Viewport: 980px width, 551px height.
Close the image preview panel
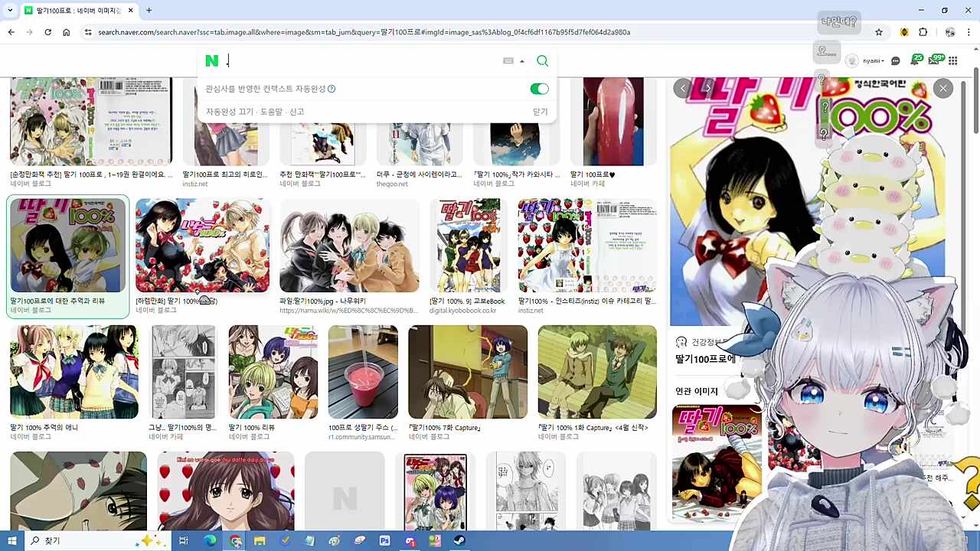943,89
